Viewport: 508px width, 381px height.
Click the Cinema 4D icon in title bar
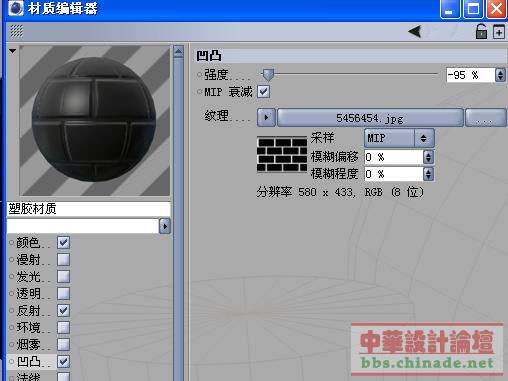click(x=16, y=8)
